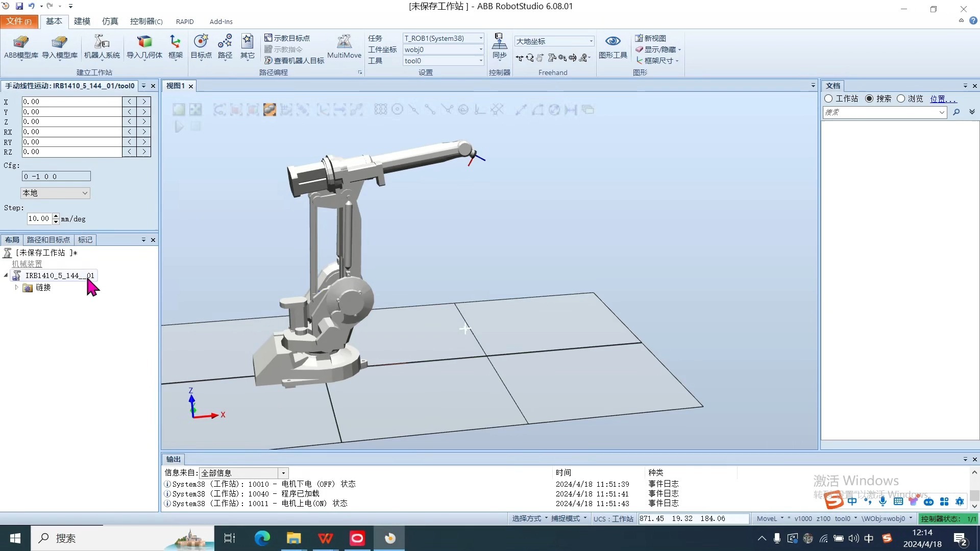This screenshot has height=551, width=980.
Task: Increase the Step value spinner
Action: click(x=56, y=216)
